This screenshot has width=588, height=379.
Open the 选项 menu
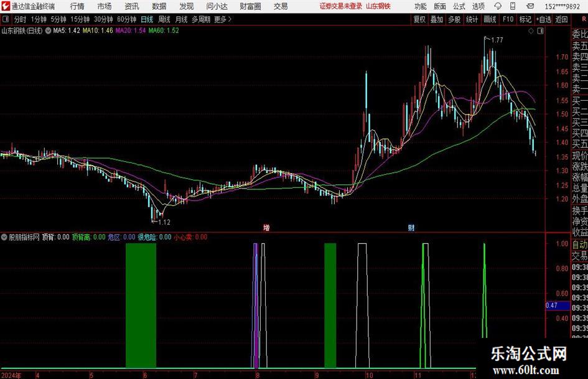click(478, 6)
